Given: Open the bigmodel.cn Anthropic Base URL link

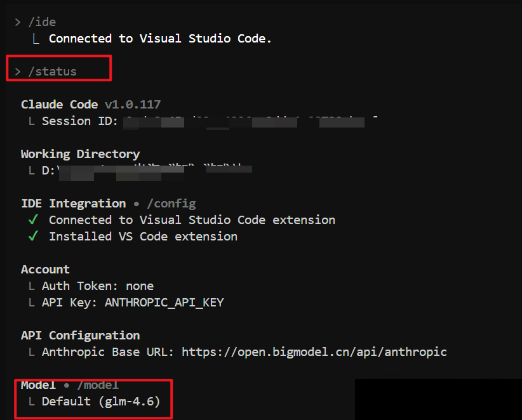Looking at the screenshot, I should [314, 352].
